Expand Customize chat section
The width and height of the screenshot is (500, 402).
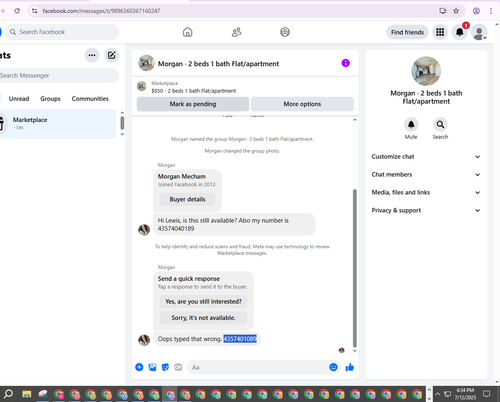[426, 157]
